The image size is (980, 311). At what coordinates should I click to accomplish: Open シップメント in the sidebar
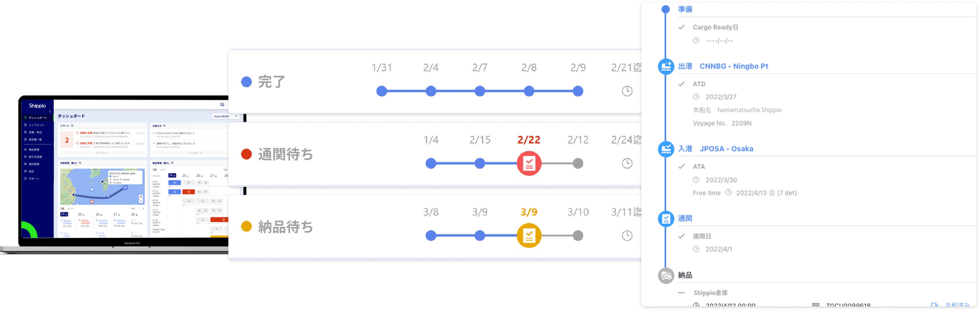[36, 125]
